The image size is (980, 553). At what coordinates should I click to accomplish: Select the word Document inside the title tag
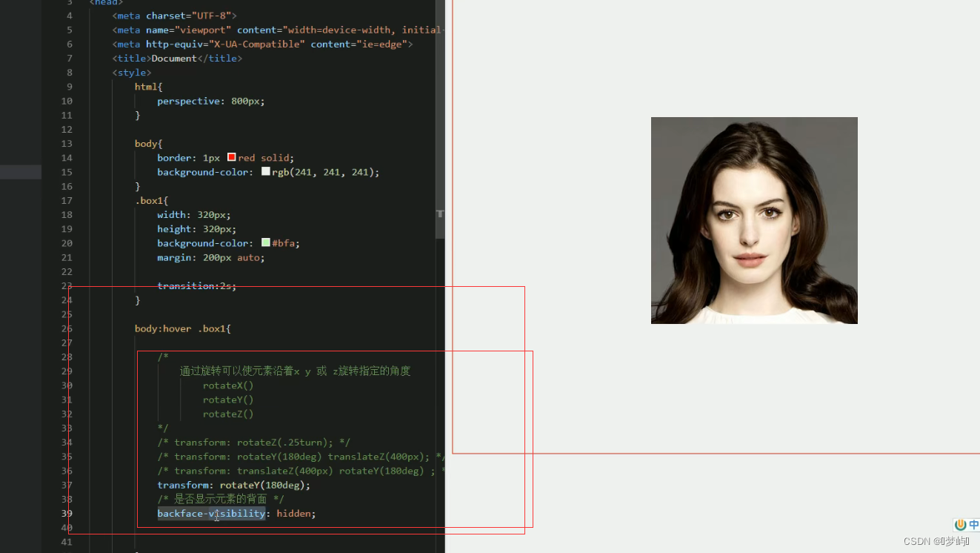174,58
